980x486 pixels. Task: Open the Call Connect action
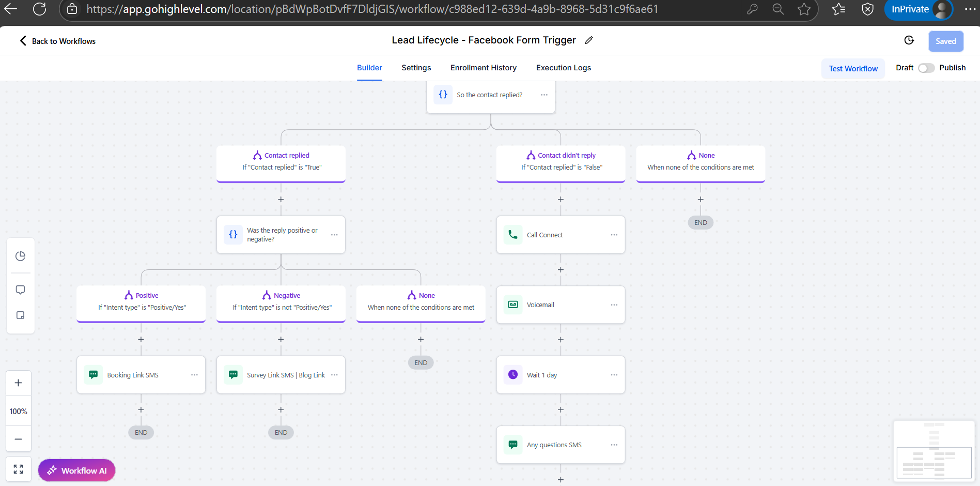tap(561, 235)
